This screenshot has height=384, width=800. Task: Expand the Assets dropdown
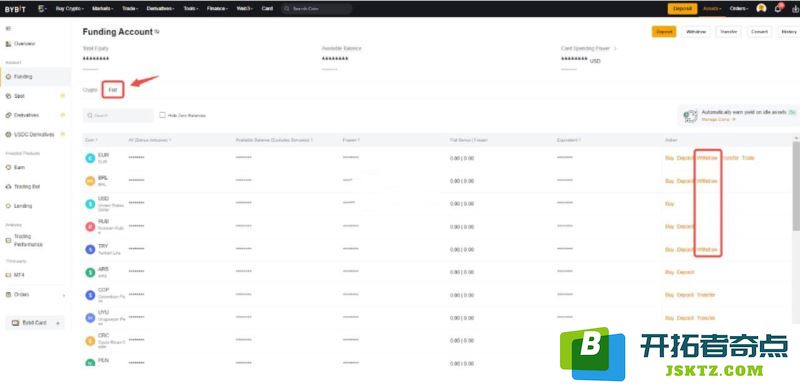point(712,9)
